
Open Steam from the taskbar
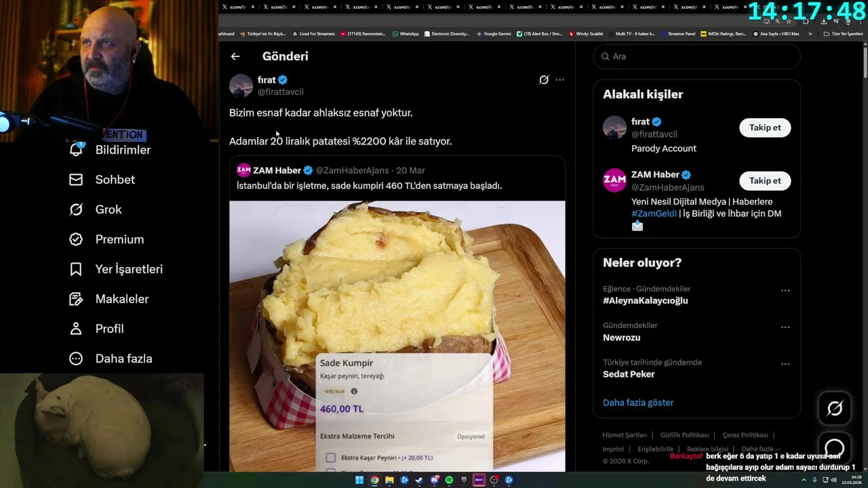[419, 480]
